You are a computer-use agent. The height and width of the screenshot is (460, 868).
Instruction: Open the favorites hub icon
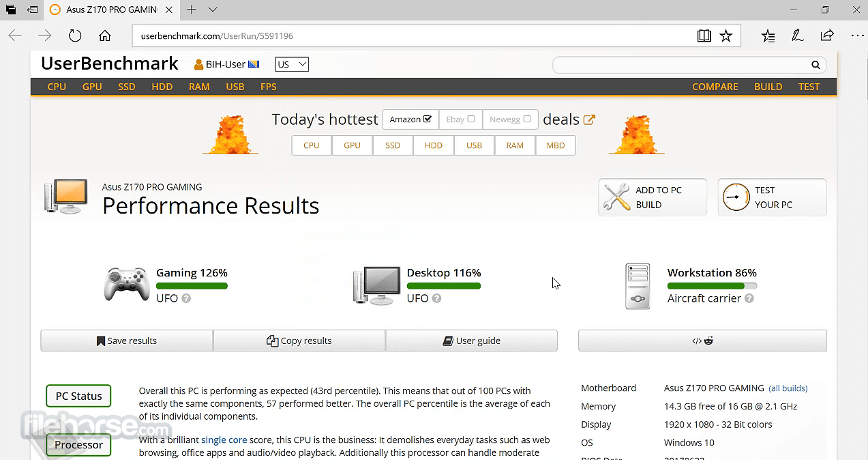point(768,35)
